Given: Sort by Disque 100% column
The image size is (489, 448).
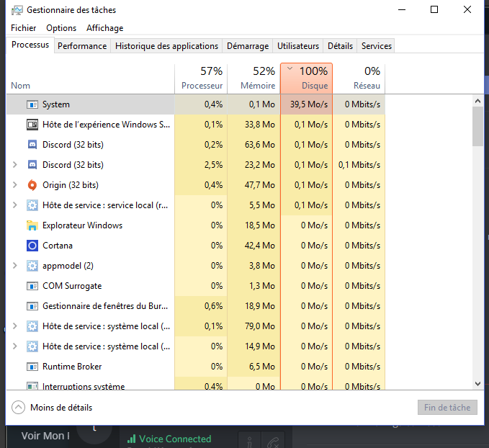Looking at the screenshot, I should (307, 79).
